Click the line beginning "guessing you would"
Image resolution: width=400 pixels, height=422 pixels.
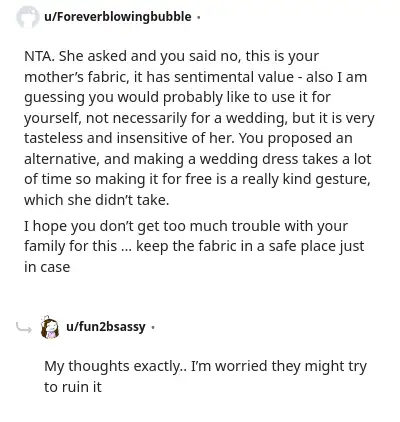(x=177, y=98)
